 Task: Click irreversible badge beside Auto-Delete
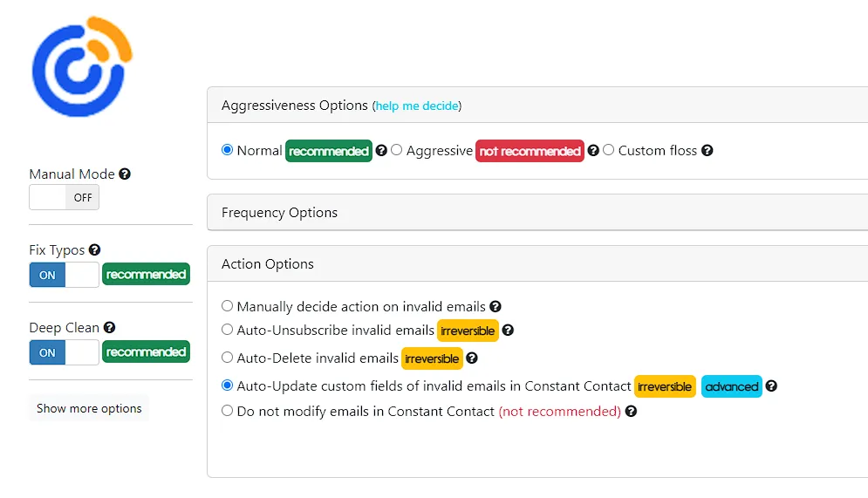coord(432,358)
